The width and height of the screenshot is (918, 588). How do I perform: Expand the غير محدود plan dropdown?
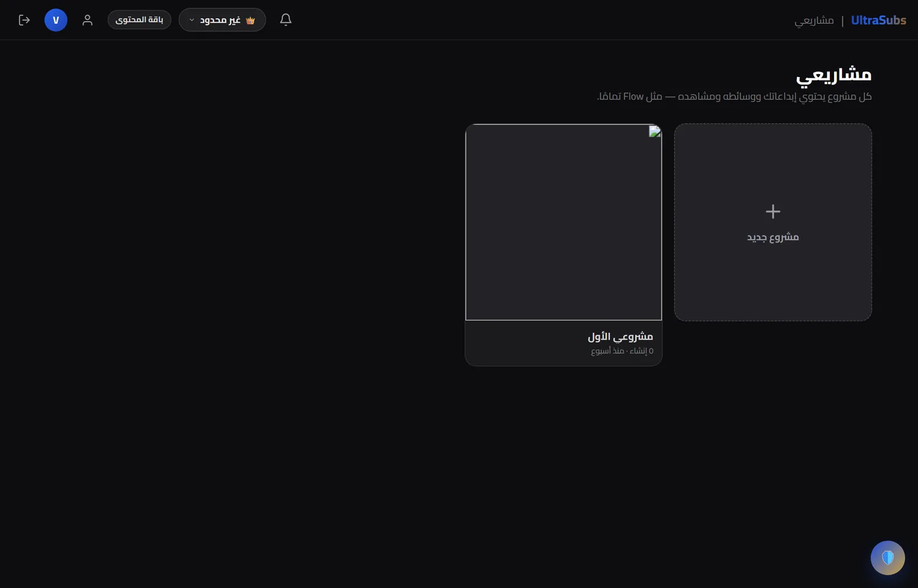coord(222,20)
